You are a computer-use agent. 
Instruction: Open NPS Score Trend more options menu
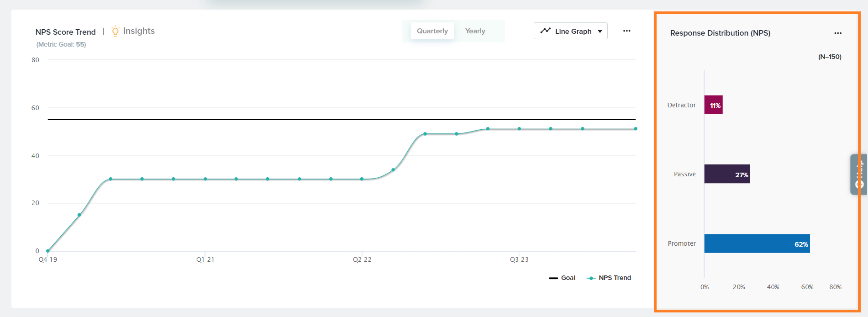click(x=626, y=31)
